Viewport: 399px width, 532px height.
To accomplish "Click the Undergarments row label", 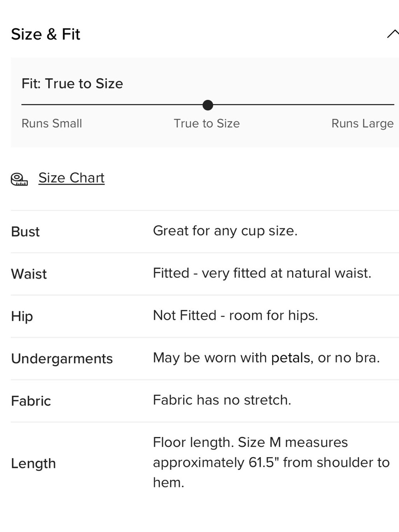I will point(62,359).
